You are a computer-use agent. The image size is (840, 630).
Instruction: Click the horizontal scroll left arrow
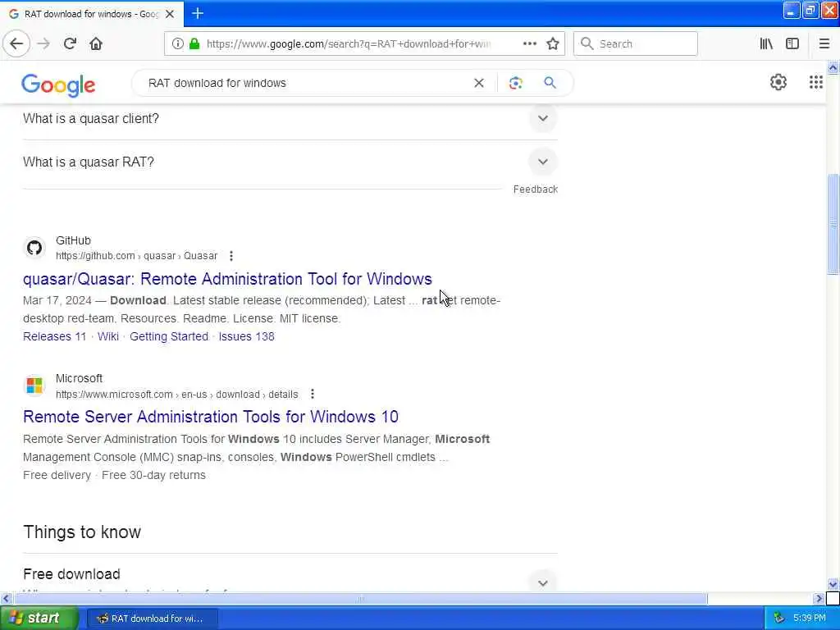6,598
